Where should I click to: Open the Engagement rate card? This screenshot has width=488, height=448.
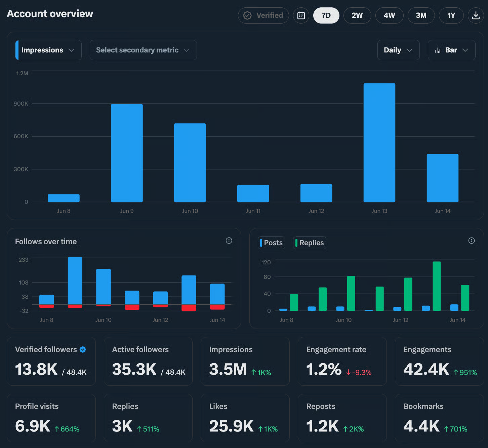(342, 361)
